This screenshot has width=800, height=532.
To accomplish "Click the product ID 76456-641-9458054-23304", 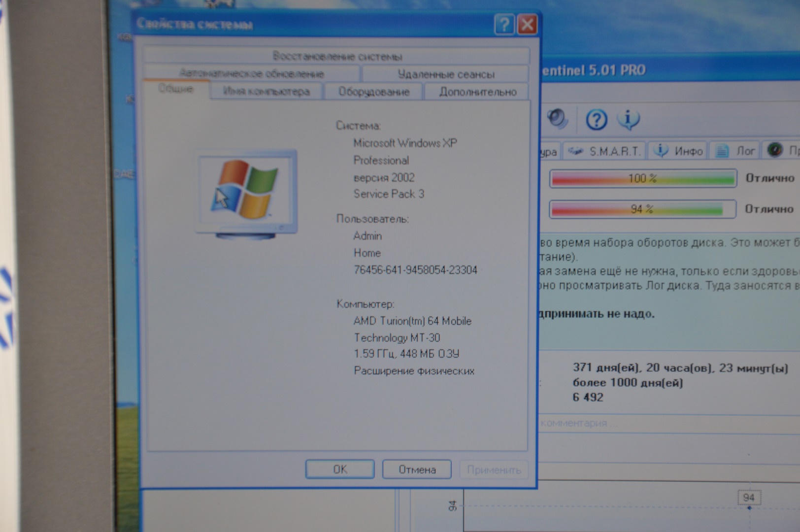I will point(415,270).
